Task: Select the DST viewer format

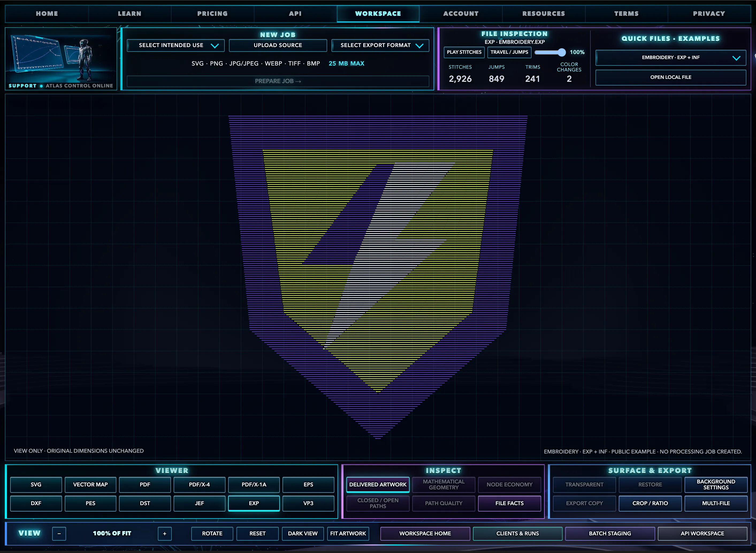Action: click(x=145, y=503)
